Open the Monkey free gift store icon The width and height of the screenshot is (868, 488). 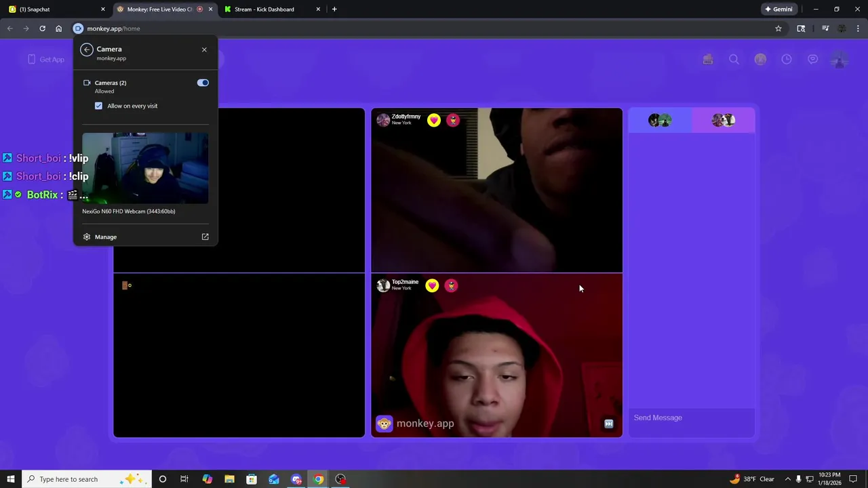[x=708, y=60]
